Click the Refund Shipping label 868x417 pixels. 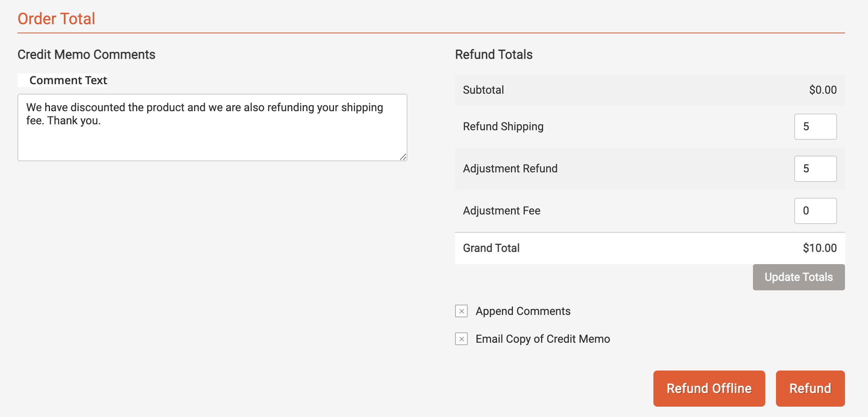pos(503,126)
